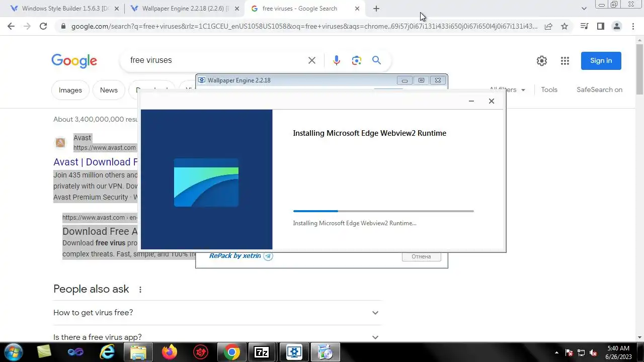Switch to Google Chrome in taskbar
The height and width of the screenshot is (362, 644).
pyautogui.click(x=232, y=352)
